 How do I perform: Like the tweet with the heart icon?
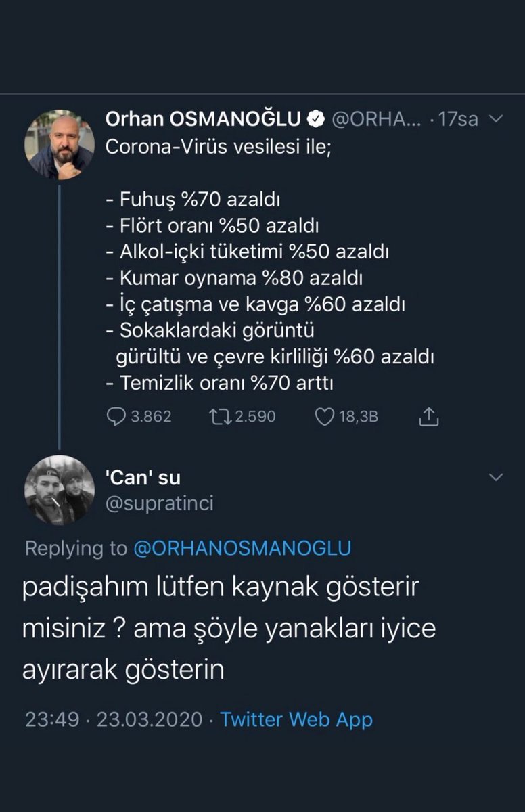325,417
